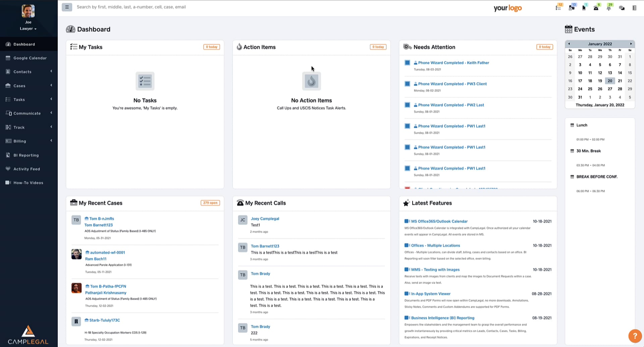Switch to Google Calendar in the sidebar
The image size is (644, 347).
coord(31,58)
